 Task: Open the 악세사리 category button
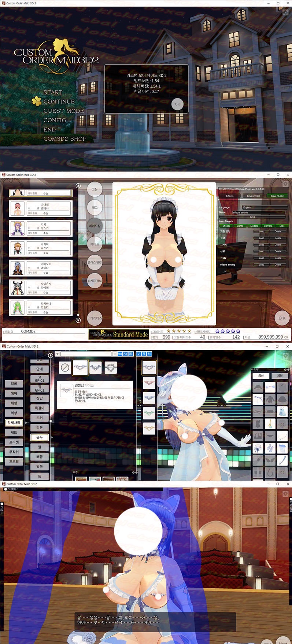(x=14, y=422)
